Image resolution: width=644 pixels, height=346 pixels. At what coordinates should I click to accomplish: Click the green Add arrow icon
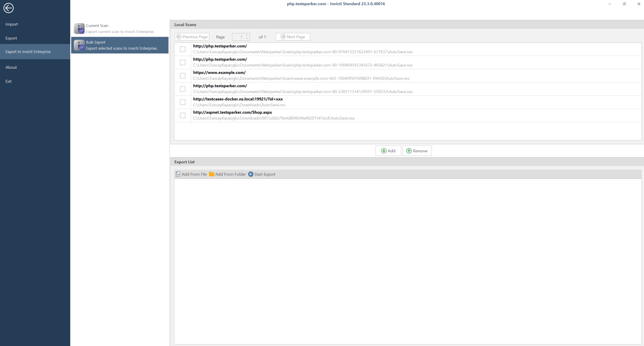pyautogui.click(x=384, y=151)
